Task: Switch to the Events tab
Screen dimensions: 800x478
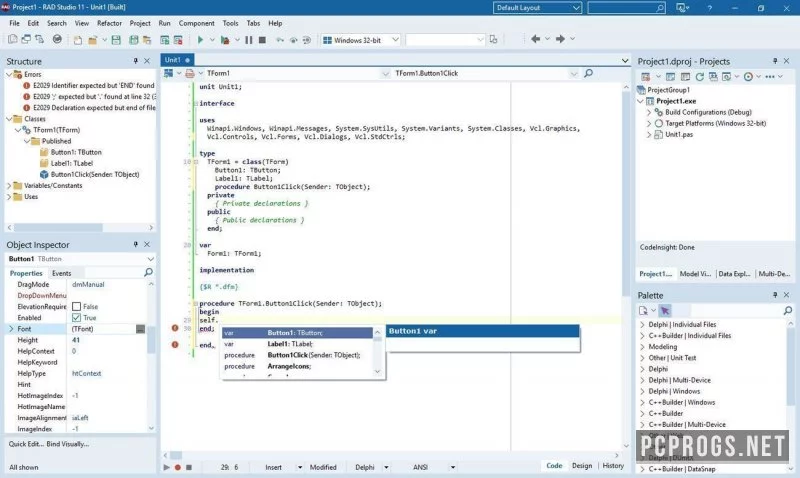Action: point(62,273)
